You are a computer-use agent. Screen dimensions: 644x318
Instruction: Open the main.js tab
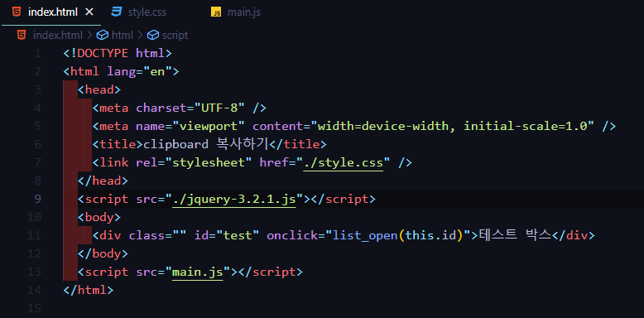tap(244, 12)
